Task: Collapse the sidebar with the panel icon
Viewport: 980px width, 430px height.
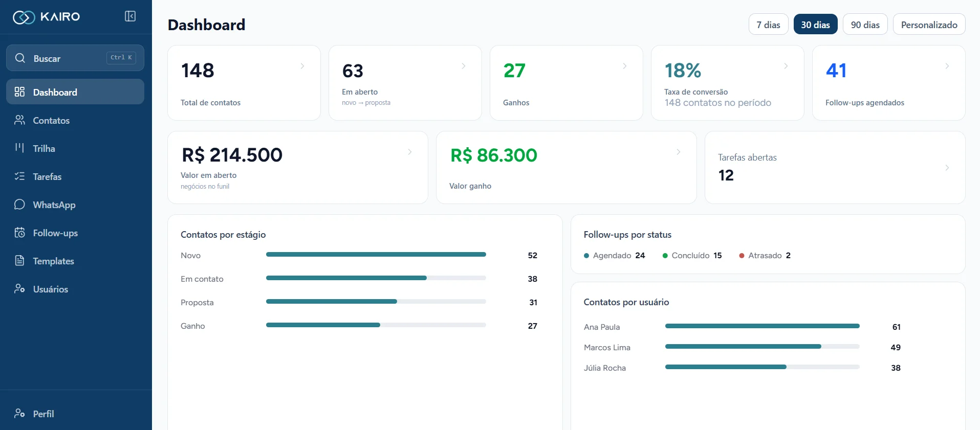Action: [x=130, y=16]
